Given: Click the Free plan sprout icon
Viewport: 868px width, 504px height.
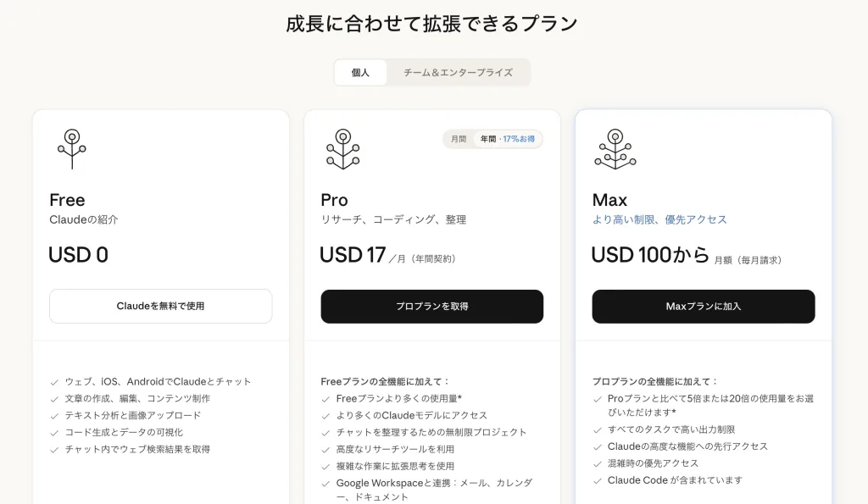Looking at the screenshot, I should click(x=72, y=148).
